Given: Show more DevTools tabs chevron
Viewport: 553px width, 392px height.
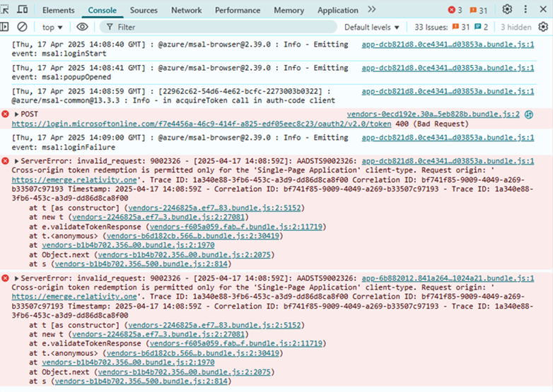Looking at the screenshot, I should point(372,9).
